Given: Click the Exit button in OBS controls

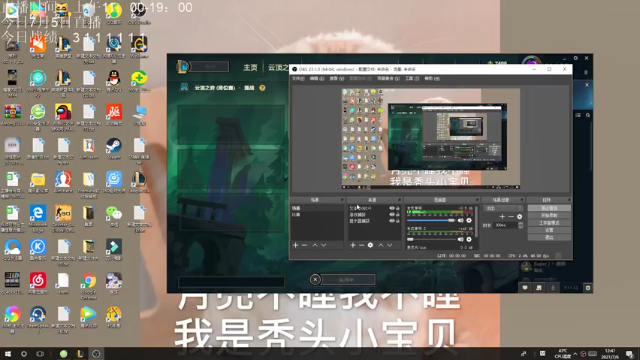Looking at the screenshot, I should point(549,238).
